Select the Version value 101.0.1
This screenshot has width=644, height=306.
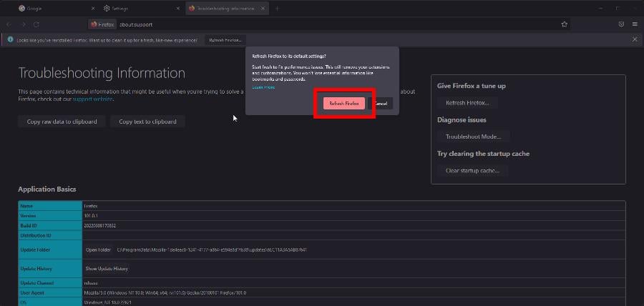point(89,216)
